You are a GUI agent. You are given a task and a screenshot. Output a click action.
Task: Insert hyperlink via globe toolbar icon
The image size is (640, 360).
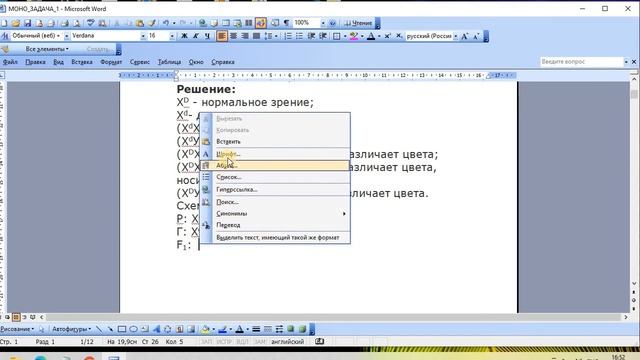click(x=202, y=23)
